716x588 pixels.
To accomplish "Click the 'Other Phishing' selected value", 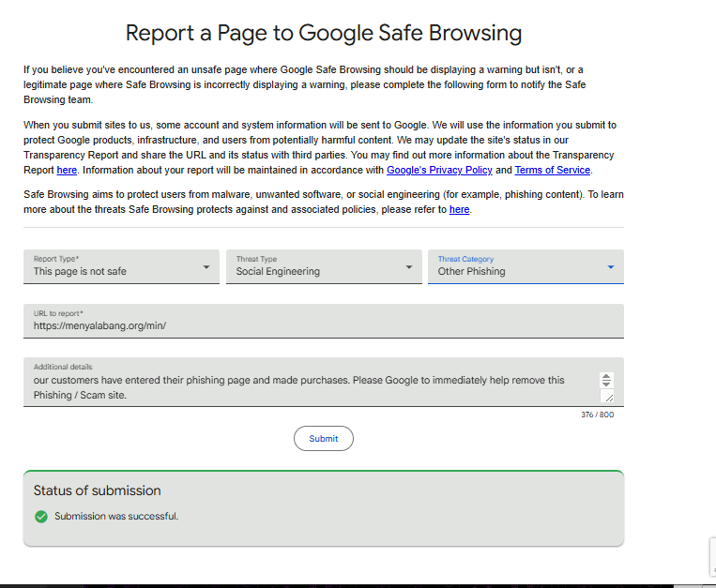I will tap(471, 271).
